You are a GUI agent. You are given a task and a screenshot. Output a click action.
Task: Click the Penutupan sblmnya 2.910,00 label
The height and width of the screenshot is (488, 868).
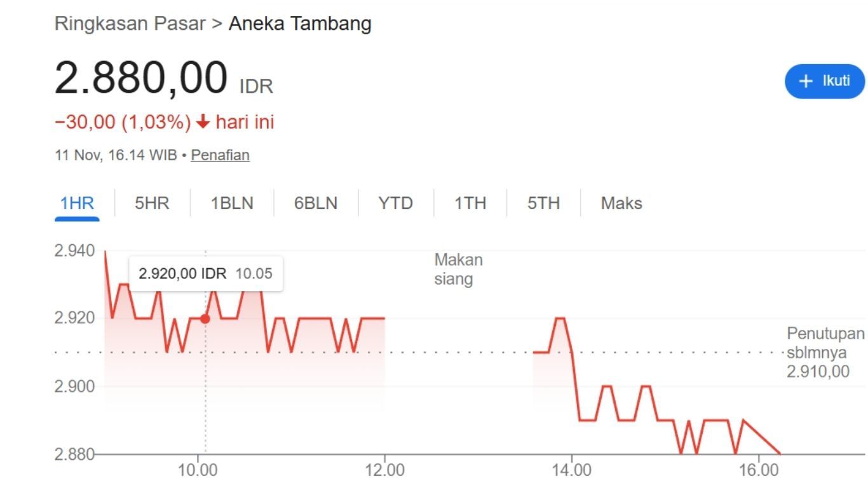[x=825, y=353]
